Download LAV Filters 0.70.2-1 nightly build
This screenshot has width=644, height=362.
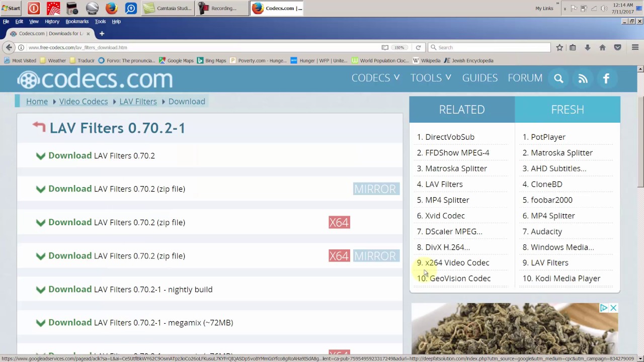tap(124, 289)
